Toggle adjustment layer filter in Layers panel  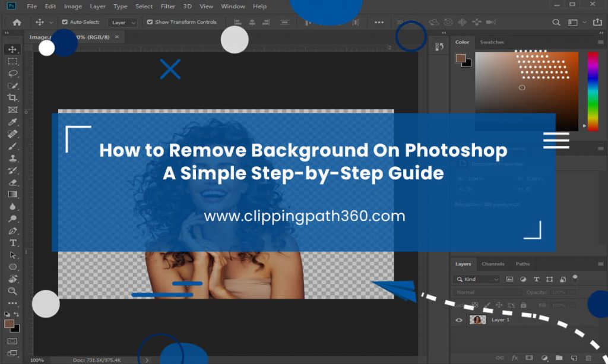(523, 279)
